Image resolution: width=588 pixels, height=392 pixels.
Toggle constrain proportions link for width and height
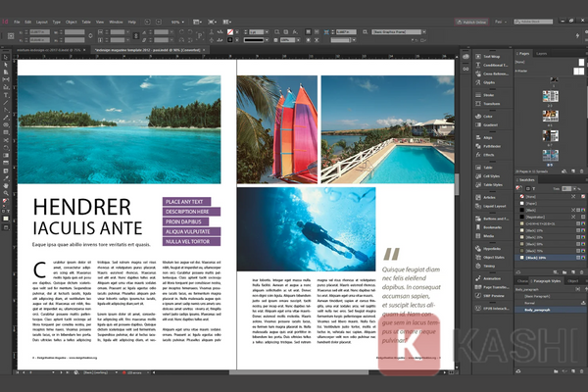(90, 36)
